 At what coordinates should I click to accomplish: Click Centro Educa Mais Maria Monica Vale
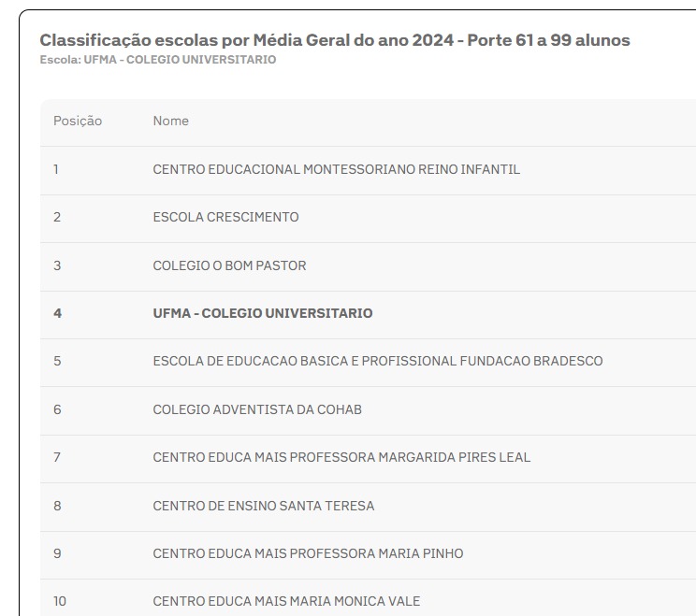tap(286, 601)
